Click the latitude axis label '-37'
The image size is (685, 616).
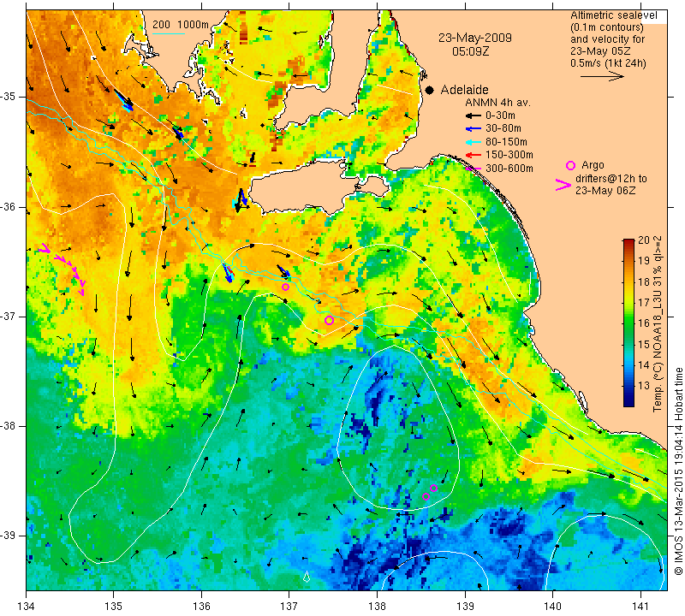(x=9, y=316)
